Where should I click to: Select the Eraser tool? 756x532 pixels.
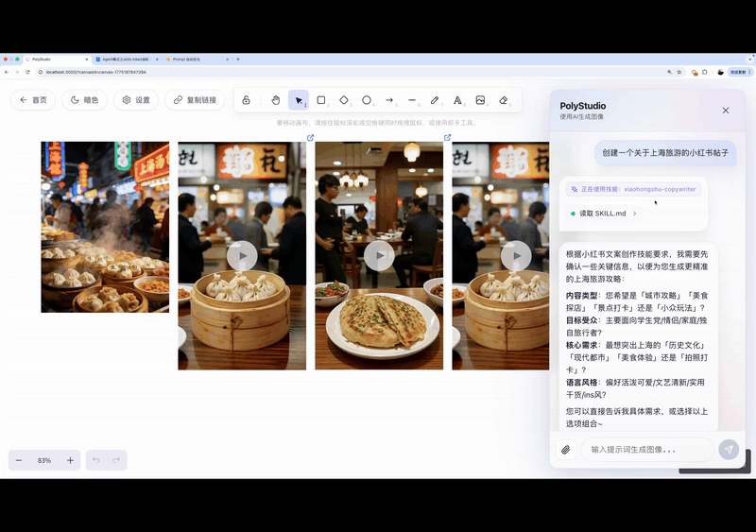click(x=503, y=100)
